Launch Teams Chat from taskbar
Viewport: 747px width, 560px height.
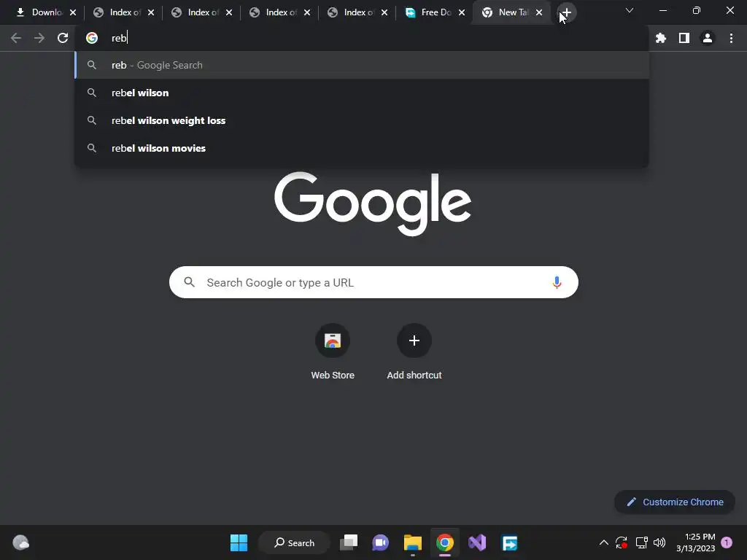point(380,542)
